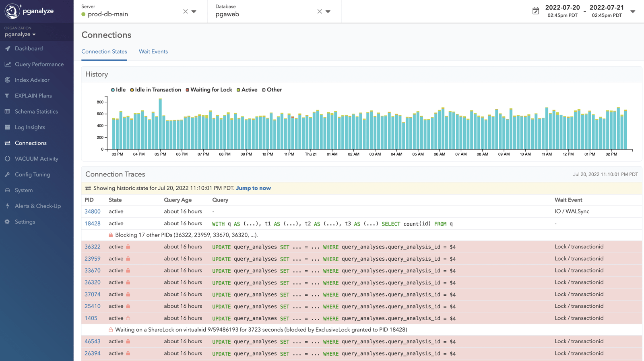Clear the Database selection with X
Image resolution: width=644 pixels, height=361 pixels.
320,11
